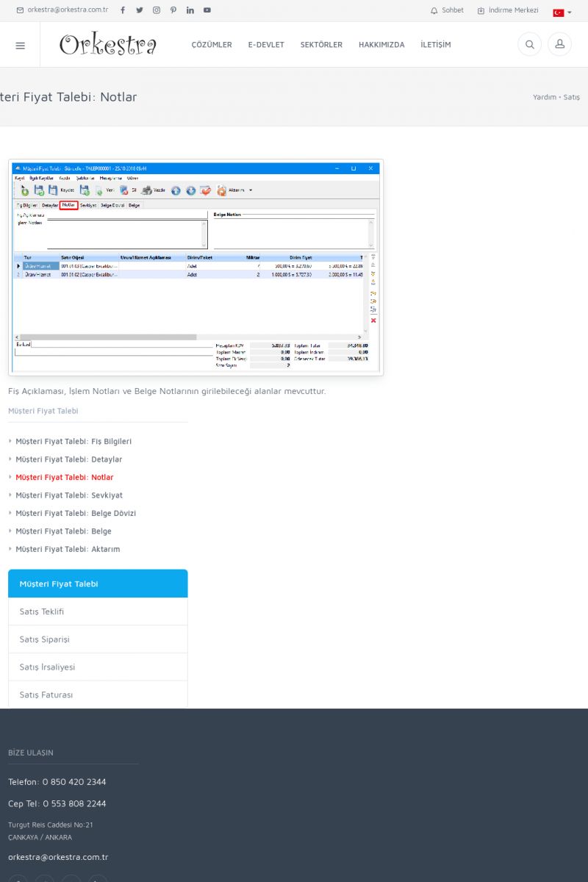Go to the İLETİŞİM page

pyautogui.click(x=436, y=45)
